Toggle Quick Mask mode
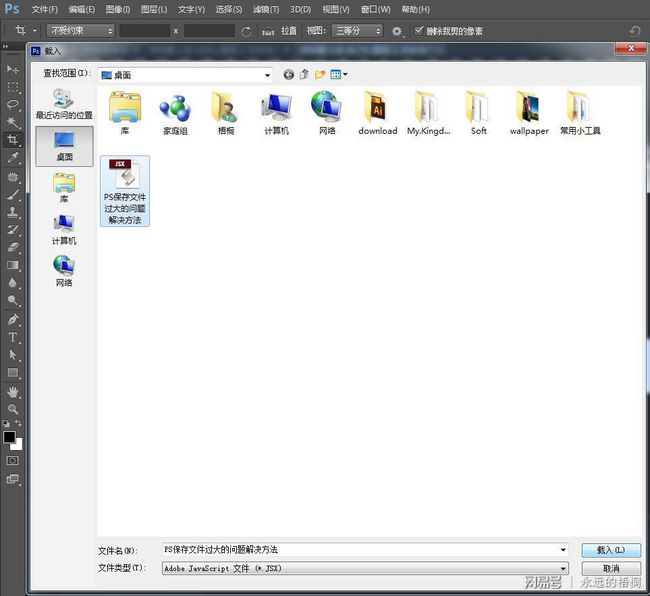Screen dimensions: 650x596 tap(12, 460)
